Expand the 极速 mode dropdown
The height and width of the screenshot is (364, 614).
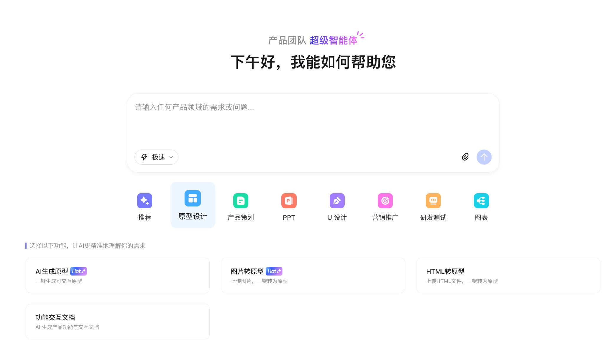pos(156,157)
